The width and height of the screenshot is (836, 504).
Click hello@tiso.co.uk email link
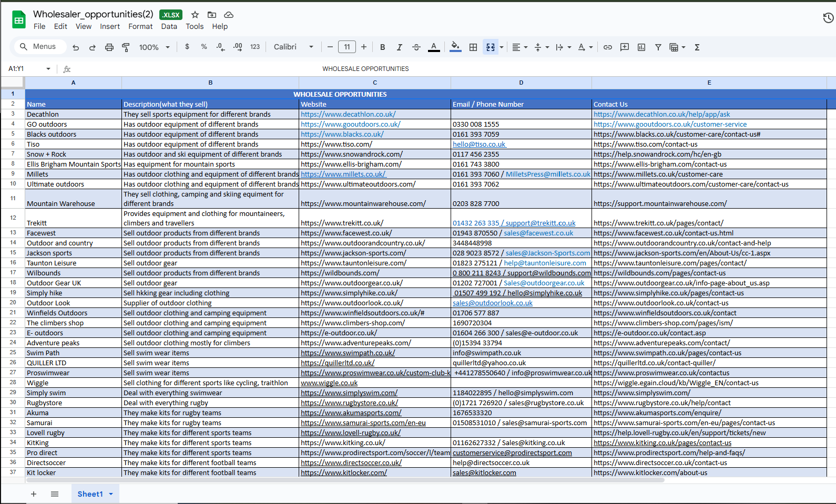tap(480, 144)
